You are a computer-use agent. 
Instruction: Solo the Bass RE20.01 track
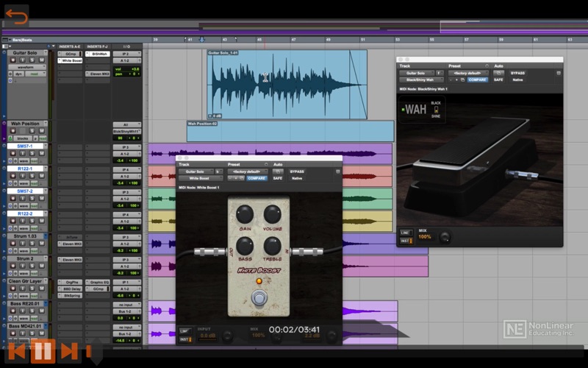point(32,311)
